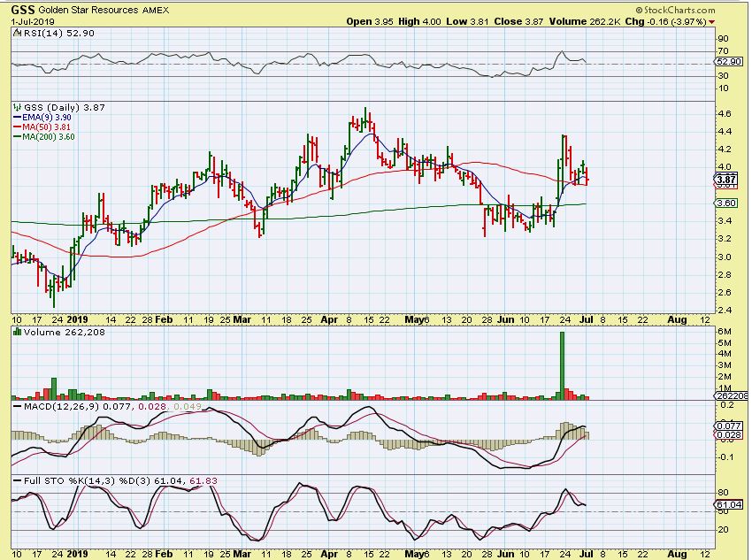The width and height of the screenshot is (752, 560).
Task: Click the MA(200) green legend marker
Action: (x=14, y=135)
